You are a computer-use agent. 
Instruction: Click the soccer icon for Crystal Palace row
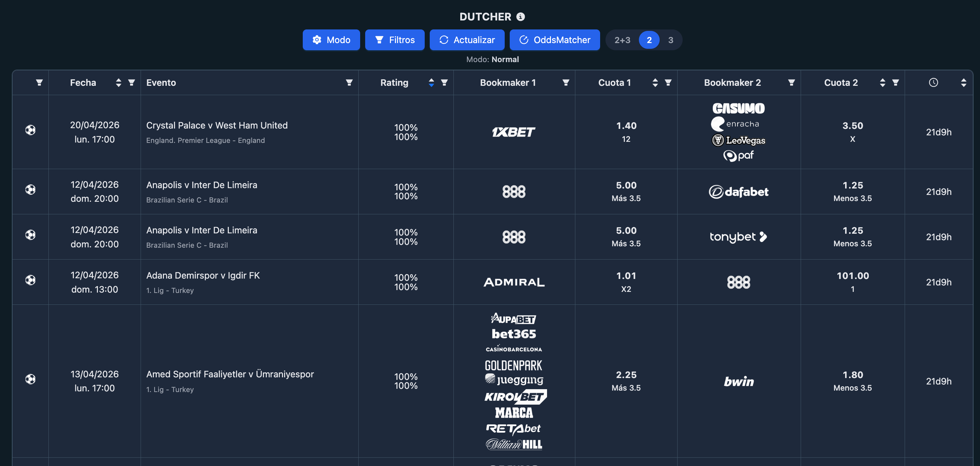pyautogui.click(x=30, y=130)
